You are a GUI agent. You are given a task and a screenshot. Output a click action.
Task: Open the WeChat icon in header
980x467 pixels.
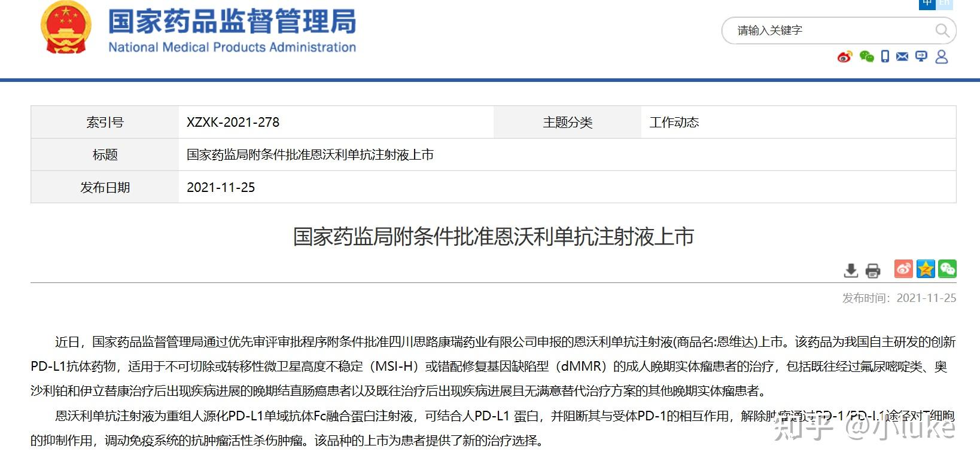click(x=866, y=57)
